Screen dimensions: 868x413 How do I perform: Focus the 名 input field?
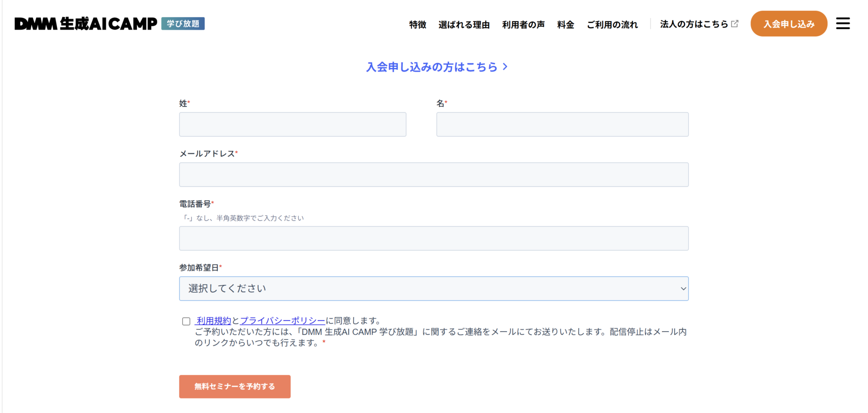[562, 124]
